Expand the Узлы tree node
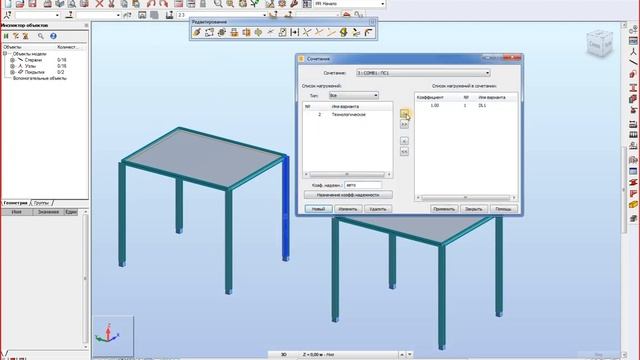 pos(12,66)
